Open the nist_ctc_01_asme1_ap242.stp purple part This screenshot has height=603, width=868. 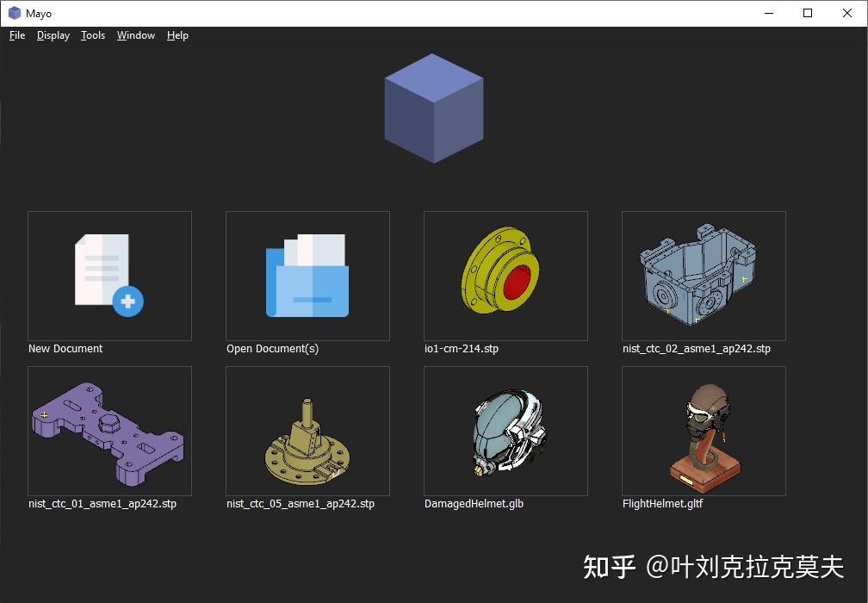pyautogui.click(x=109, y=431)
